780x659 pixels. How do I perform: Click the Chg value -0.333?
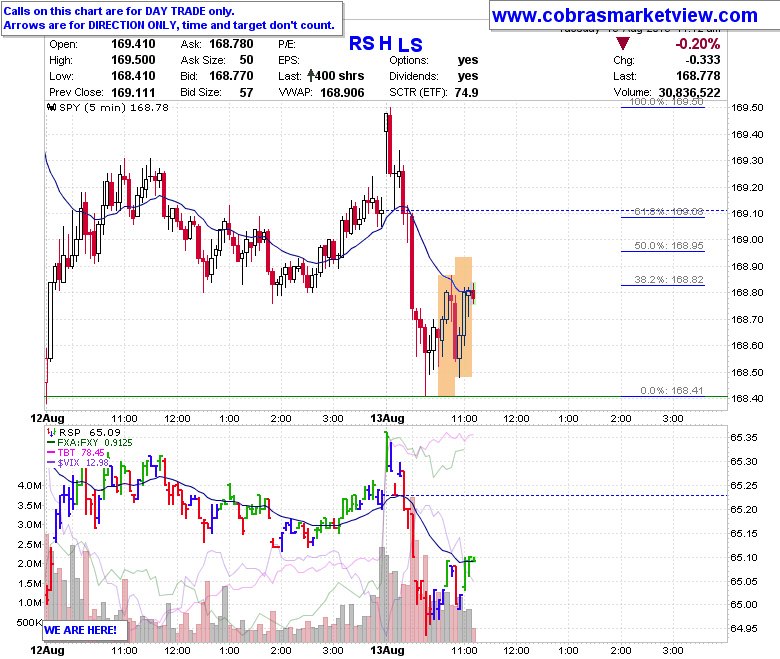(x=703, y=60)
